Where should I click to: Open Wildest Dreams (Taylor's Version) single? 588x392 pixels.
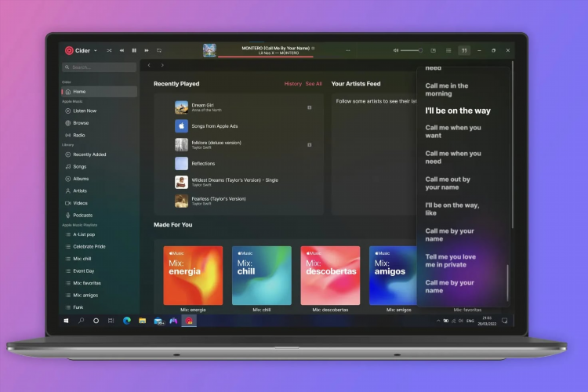tap(238, 183)
